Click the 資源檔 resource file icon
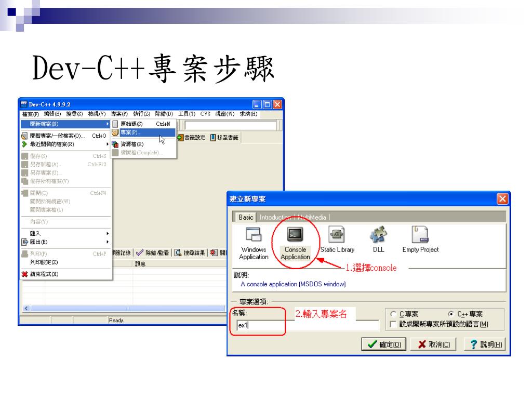Image resolution: width=532 pixels, height=399 pixels. (115, 144)
